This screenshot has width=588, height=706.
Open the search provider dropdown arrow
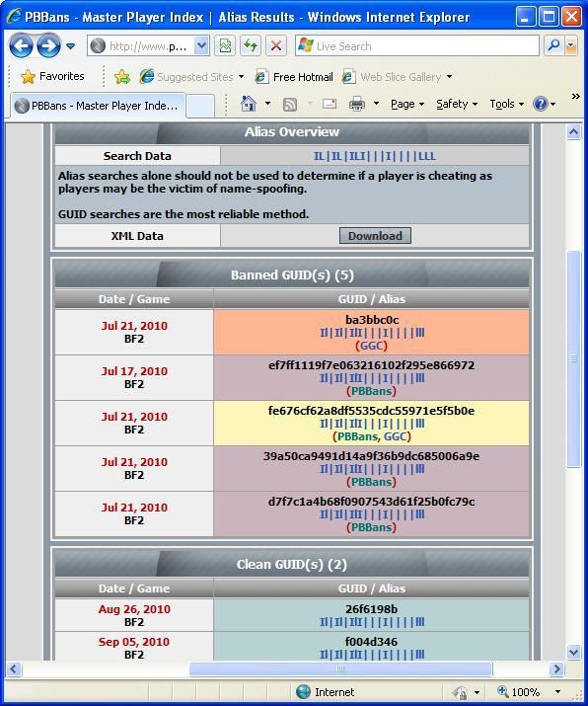[571, 46]
